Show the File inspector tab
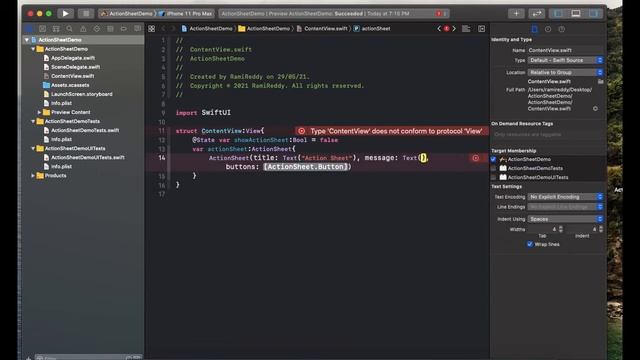 click(x=534, y=29)
